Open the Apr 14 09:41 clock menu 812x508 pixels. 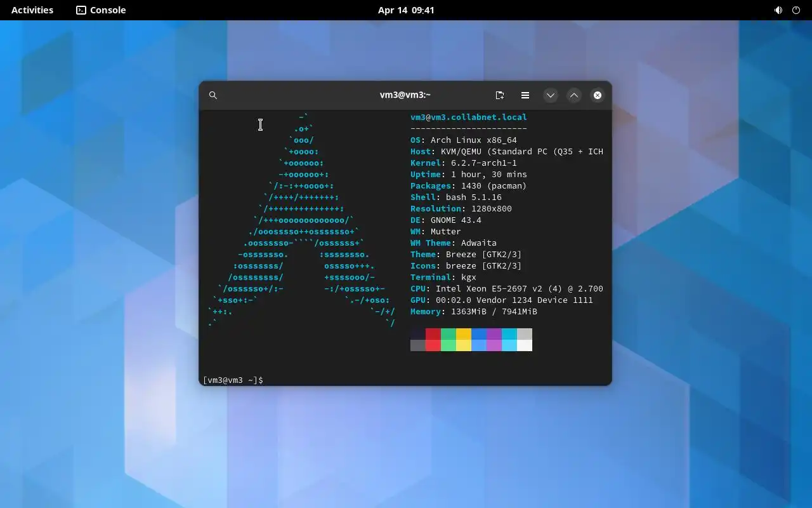(x=406, y=10)
